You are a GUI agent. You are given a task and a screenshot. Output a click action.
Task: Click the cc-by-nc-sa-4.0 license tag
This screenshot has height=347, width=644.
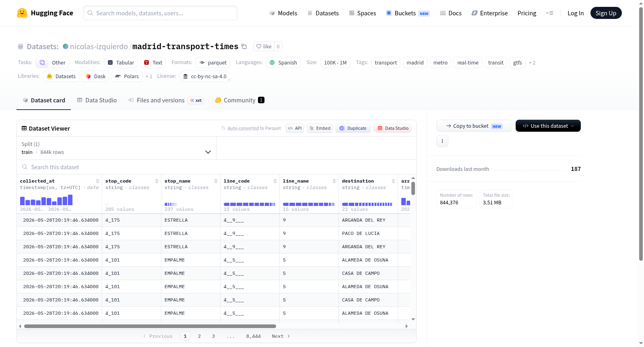click(x=205, y=76)
